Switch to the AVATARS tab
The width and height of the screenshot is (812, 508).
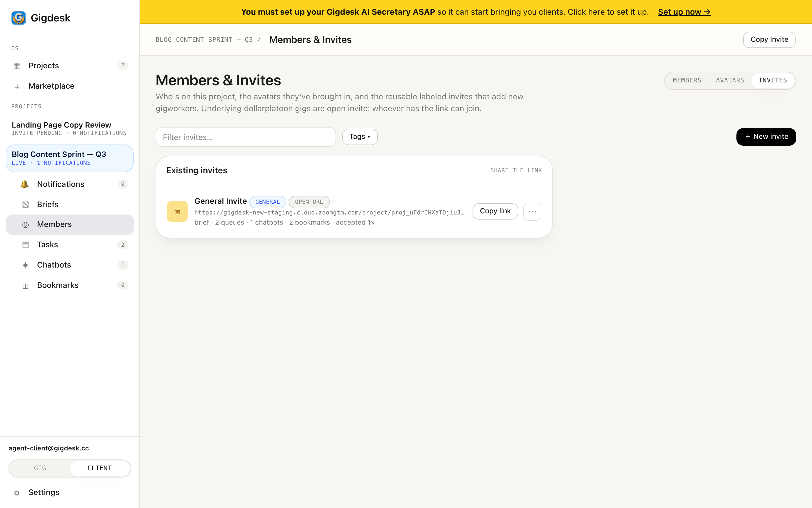click(x=730, y=80)
